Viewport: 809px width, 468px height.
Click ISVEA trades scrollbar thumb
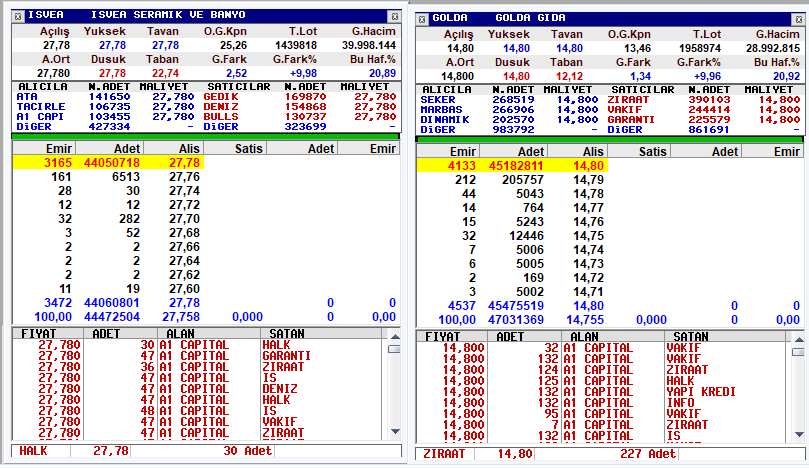395,349
